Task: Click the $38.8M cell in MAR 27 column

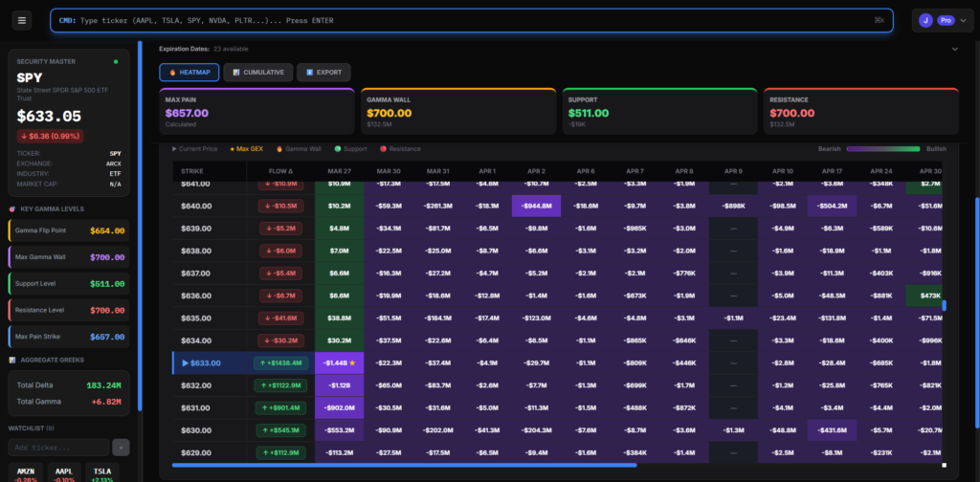Action: point(340,318)
